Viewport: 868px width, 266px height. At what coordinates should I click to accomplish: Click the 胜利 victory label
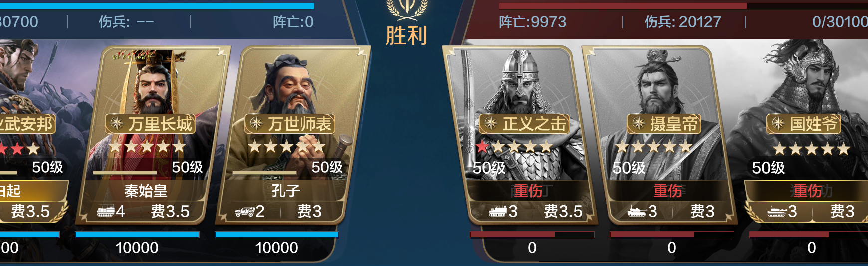[407, 36]
